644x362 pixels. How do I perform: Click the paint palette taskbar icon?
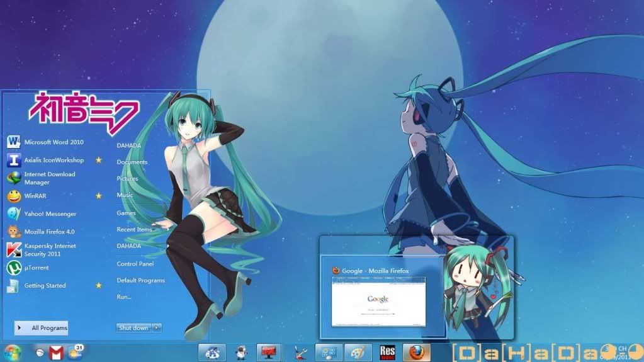[358, 353]
